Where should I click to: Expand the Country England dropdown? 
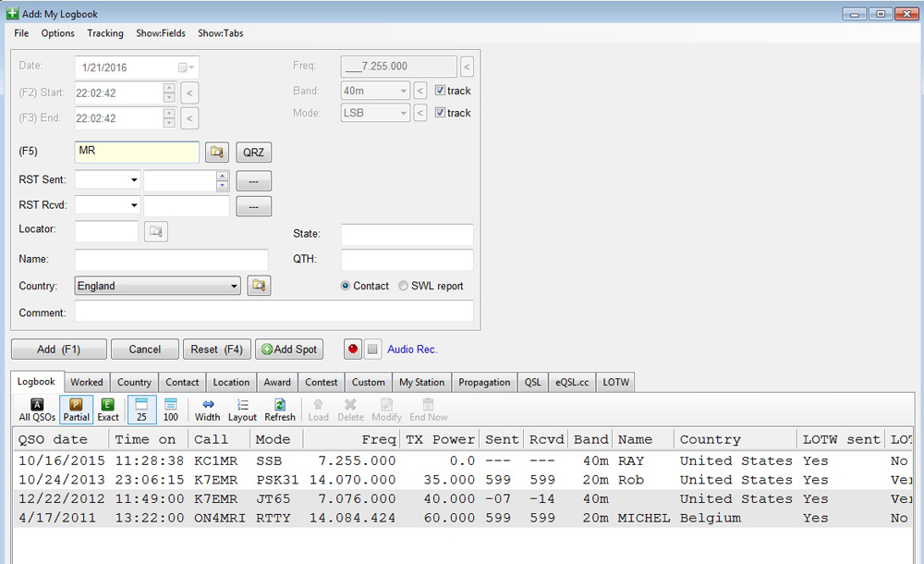click(x=157, y=286)
